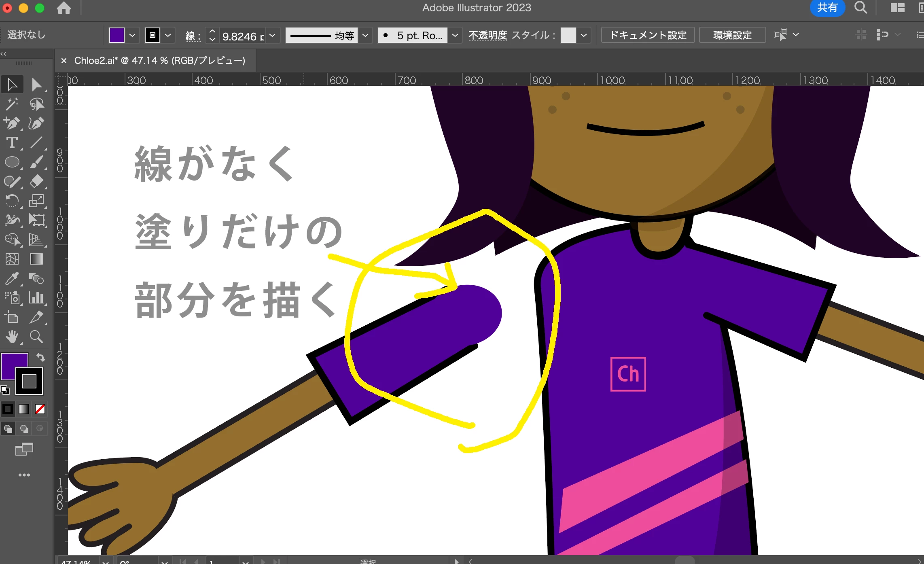Click the Chloe2.ai document tab

(159, 61)
